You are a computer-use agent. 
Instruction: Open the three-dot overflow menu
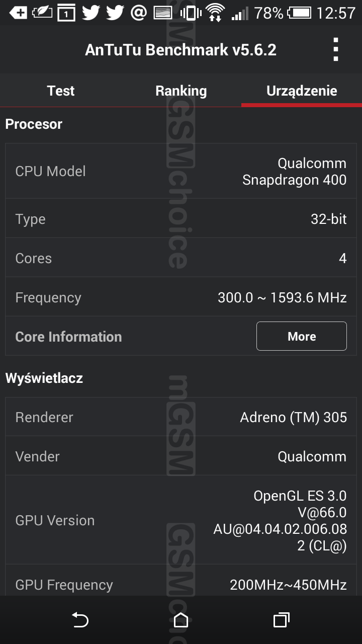click(336, 49)
